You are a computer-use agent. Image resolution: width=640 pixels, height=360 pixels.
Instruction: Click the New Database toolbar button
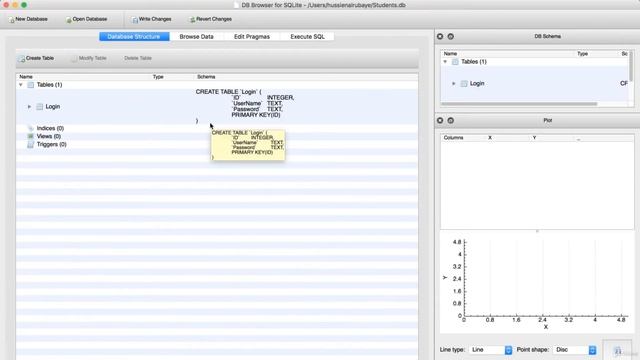coord(28,19)
